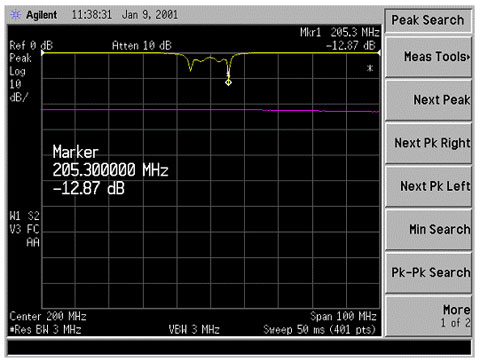The width and height of the screenshot is (480, 362).
Task: Click the Marker 205.300000 MHz readout text
Action: [x=110, y=170]
